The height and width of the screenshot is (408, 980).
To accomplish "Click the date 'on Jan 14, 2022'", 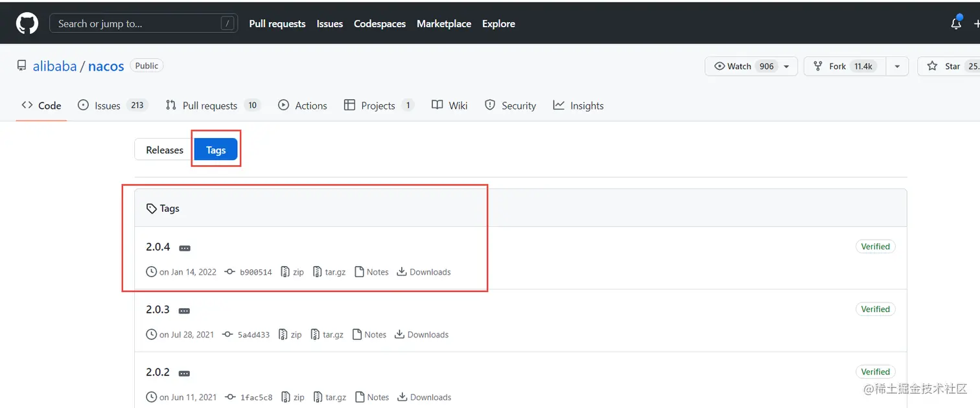I will click(x=188, y=272).
